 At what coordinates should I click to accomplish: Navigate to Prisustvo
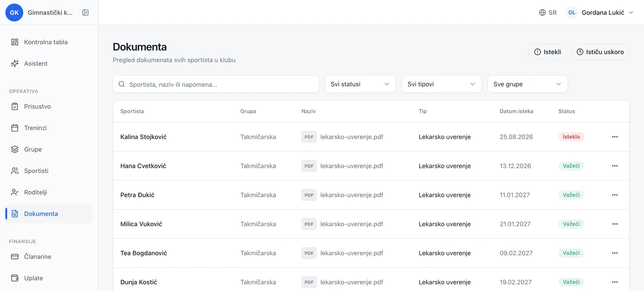[x=49, y=106]
